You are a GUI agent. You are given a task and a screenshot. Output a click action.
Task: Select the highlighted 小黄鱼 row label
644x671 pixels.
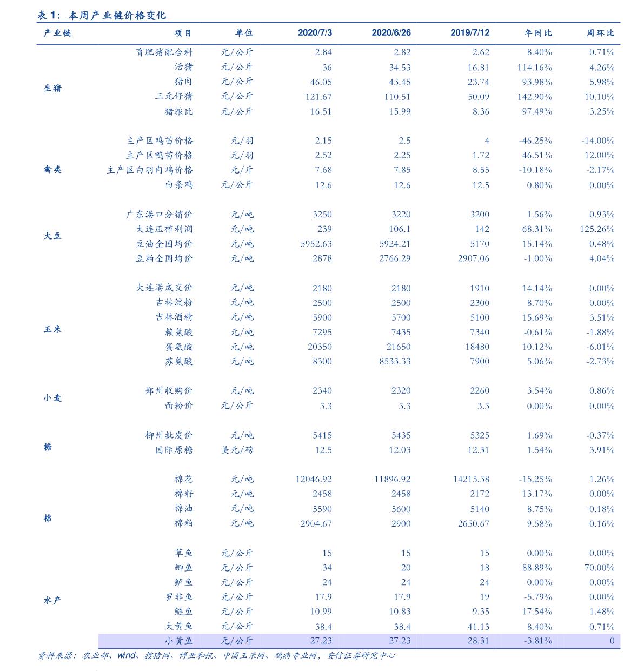179,641
